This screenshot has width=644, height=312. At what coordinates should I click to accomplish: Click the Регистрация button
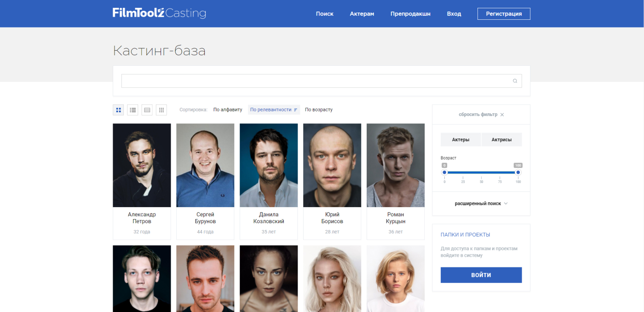point(504,14)
